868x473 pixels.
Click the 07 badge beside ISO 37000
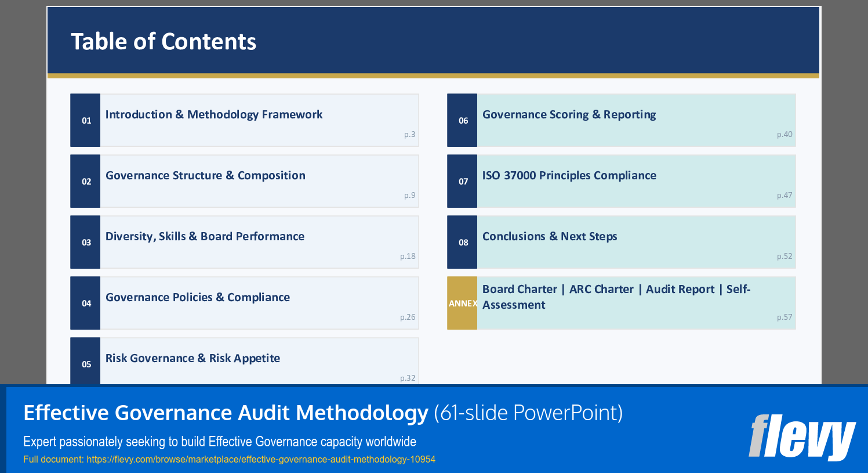462,181
